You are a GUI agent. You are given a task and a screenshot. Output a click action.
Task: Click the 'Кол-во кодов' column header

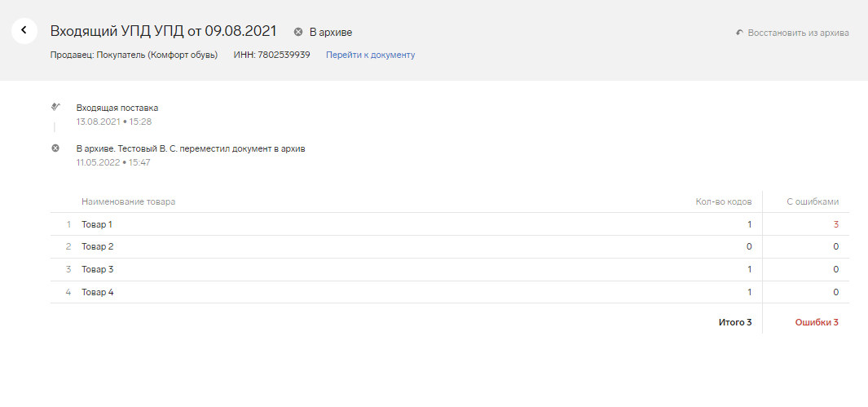(x=723, y=201)
